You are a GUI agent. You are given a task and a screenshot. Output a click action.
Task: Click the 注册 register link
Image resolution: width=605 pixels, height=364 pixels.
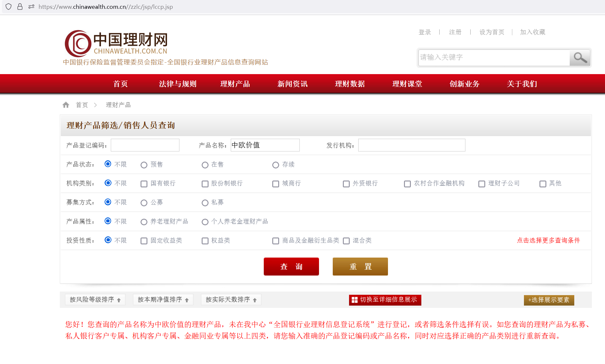click(455, 32)
